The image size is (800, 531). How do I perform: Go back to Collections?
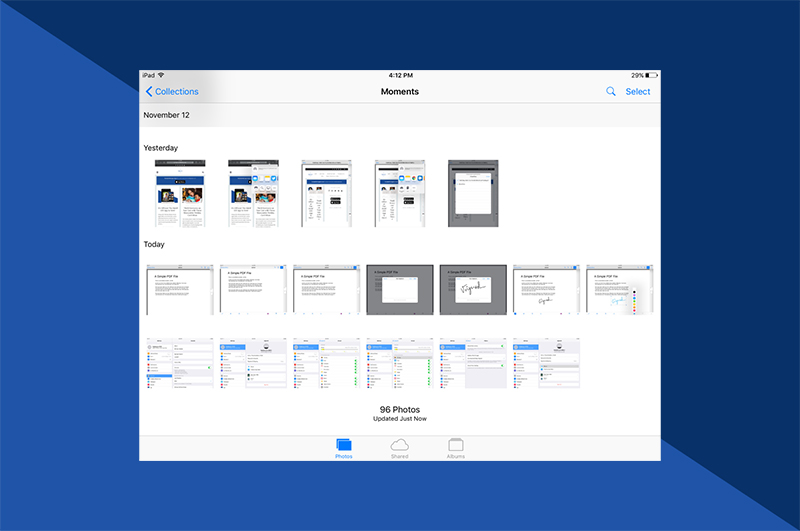point(172,91)
